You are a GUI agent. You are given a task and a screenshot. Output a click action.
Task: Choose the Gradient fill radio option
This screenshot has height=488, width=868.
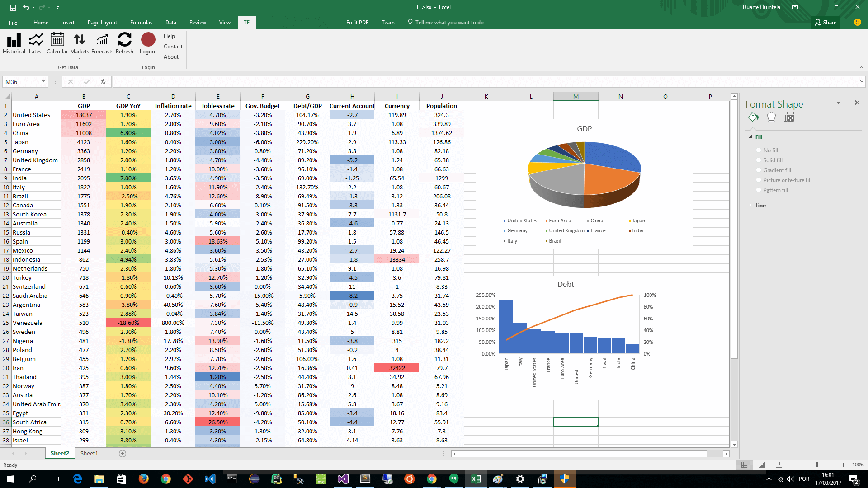point(759,170)
